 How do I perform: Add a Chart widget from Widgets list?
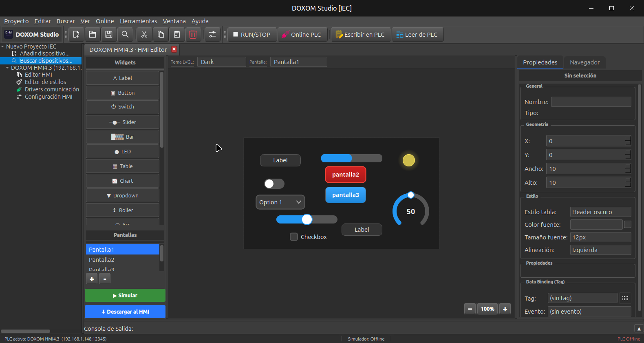tap(123, 181)
